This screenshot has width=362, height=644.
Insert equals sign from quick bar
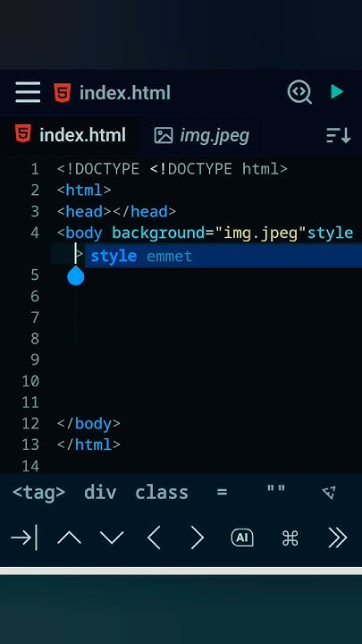[x=222, y=492]
